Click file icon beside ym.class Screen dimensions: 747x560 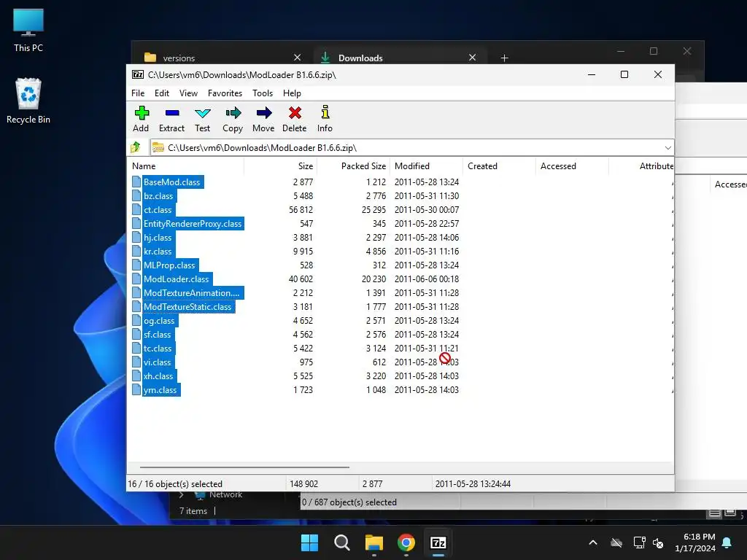click(136, 390)
